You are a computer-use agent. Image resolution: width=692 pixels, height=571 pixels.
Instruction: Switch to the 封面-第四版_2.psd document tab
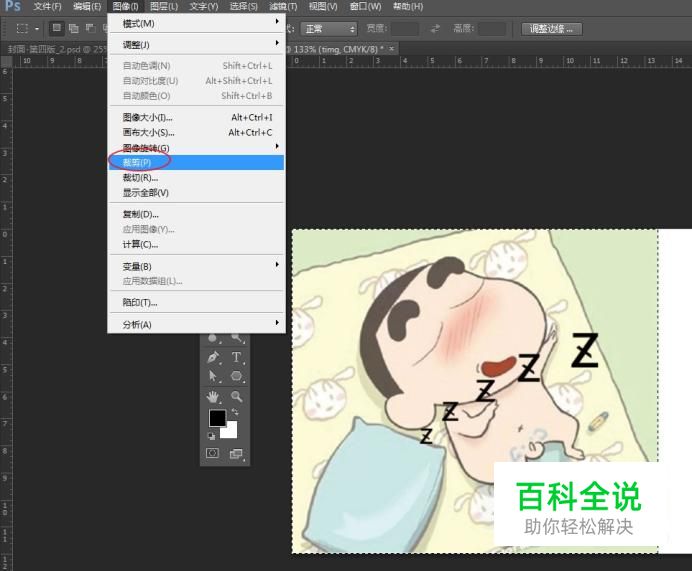(55, 49)
